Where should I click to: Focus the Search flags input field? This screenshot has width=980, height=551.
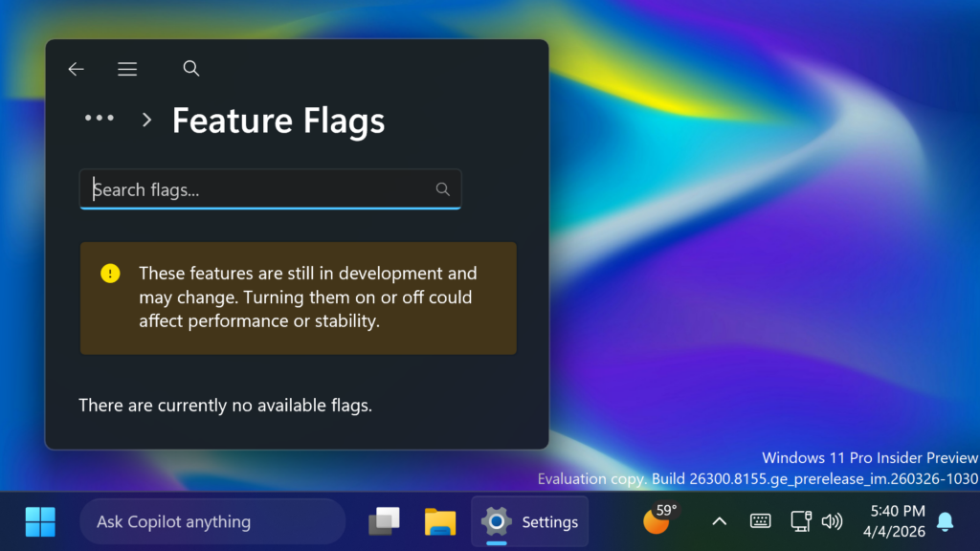pos(258,189)
